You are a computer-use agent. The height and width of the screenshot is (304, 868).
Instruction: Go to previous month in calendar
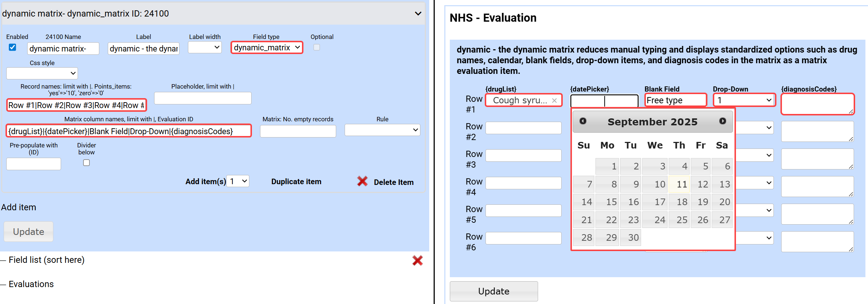point(583,121)
